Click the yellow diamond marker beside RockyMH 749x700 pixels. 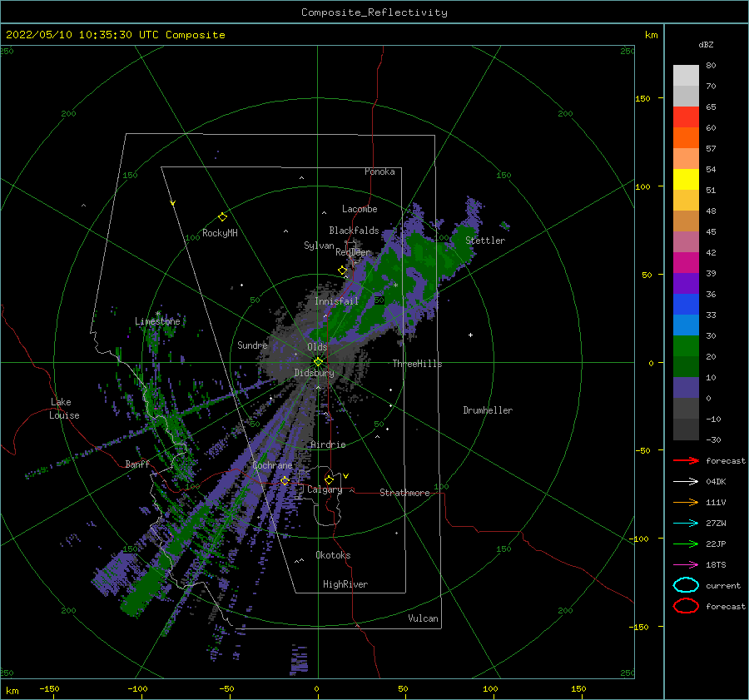222,217
